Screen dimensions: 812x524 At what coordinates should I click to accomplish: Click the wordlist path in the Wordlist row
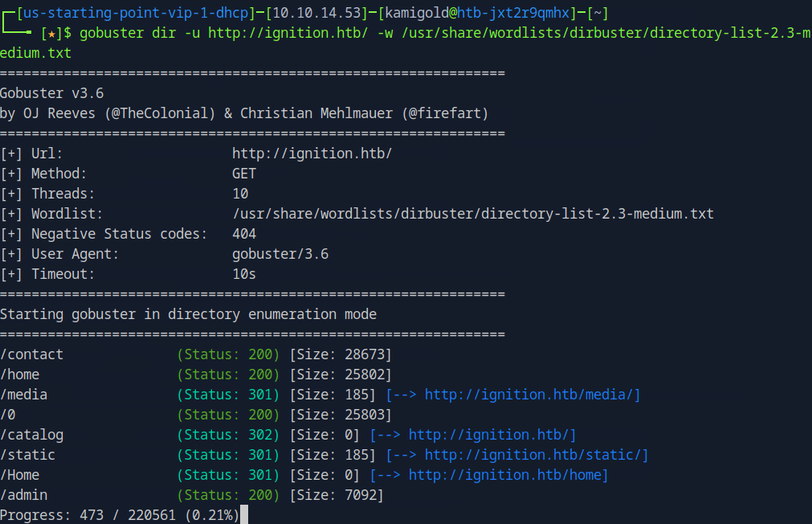click(472, 214)
